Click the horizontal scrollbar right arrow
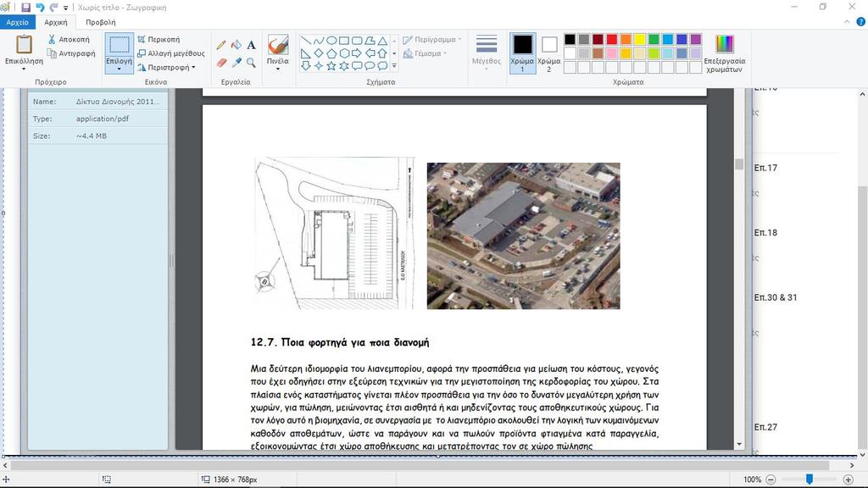This screenshot has width=868, height=488. click(x=852, y=466)
